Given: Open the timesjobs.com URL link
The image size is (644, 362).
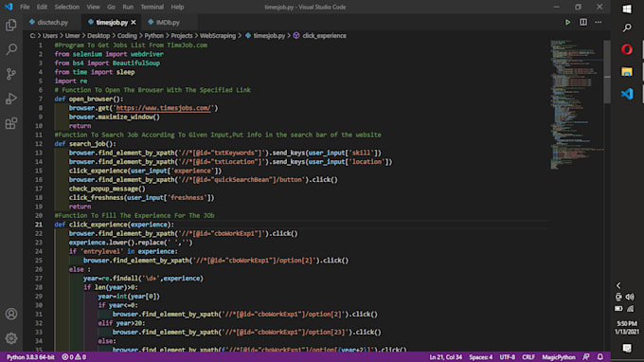Looking at the screenshot, I should coord(164,108).
